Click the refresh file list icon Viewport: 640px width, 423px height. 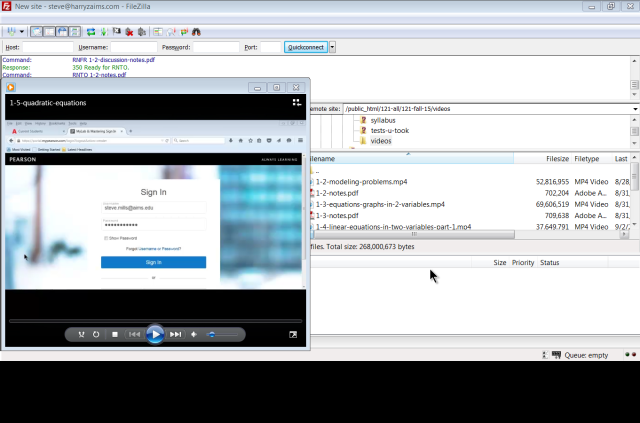91,32
